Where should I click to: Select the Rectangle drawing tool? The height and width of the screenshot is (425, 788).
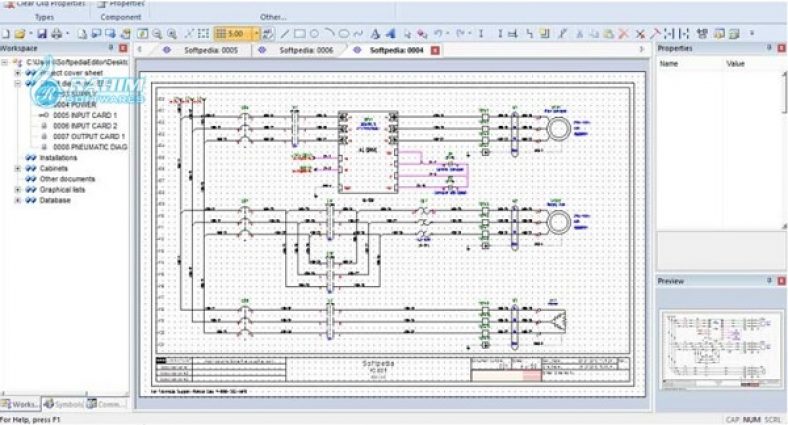pyautogui.click(x=300, y=34)
